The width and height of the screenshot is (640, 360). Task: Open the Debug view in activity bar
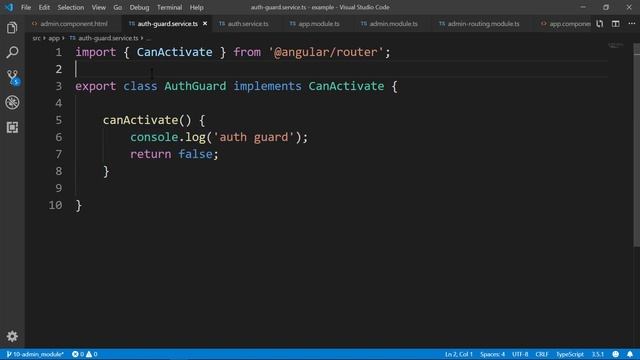[x=12, y=102]
